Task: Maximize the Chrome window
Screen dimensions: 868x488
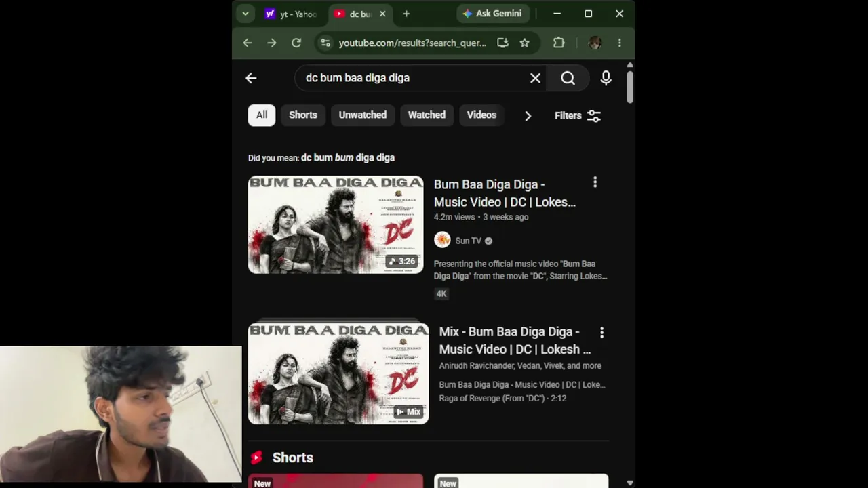Action: tap(588, 14)
